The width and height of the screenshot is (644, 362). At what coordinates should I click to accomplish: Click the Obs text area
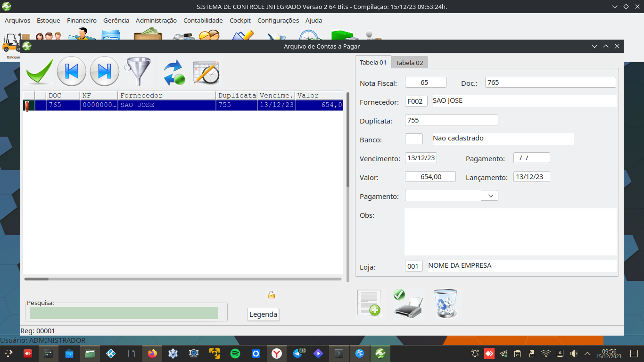510,232
